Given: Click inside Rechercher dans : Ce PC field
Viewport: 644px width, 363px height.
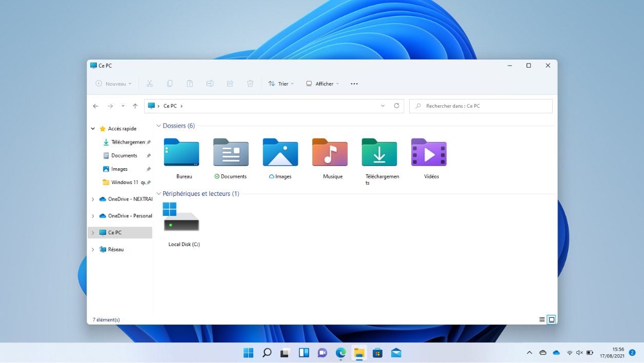Looking at the screenshot, I should (481, 106).
